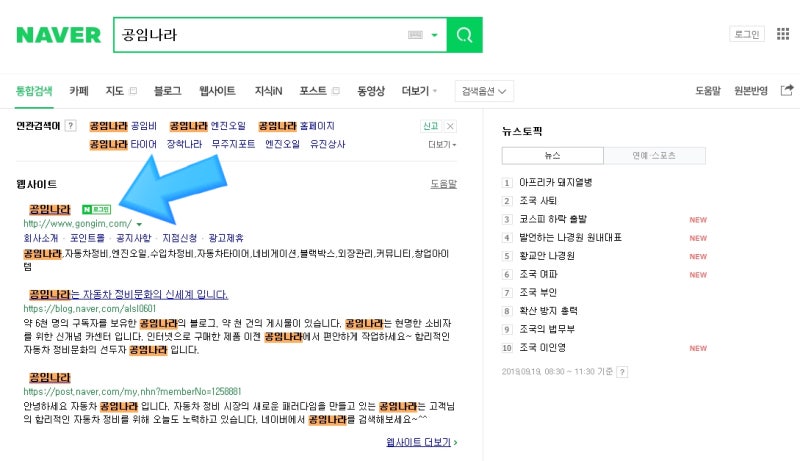Click related search 공임나라 엔진오일
The height and width of the screenshot is (461, 800).
208,126
